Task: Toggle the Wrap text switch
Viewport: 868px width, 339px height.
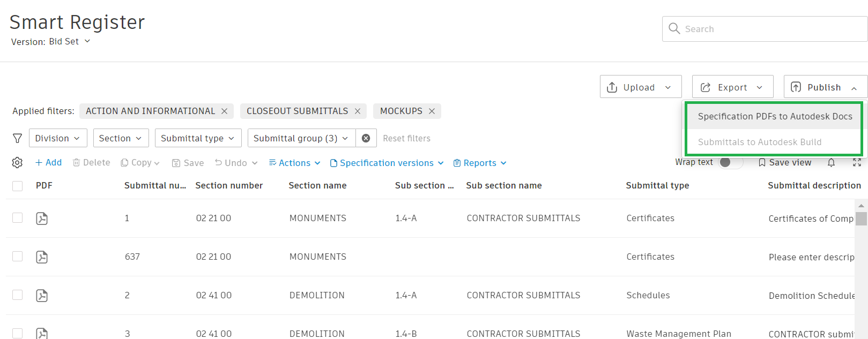Action: pyautogui.click(x=730, y=163)
